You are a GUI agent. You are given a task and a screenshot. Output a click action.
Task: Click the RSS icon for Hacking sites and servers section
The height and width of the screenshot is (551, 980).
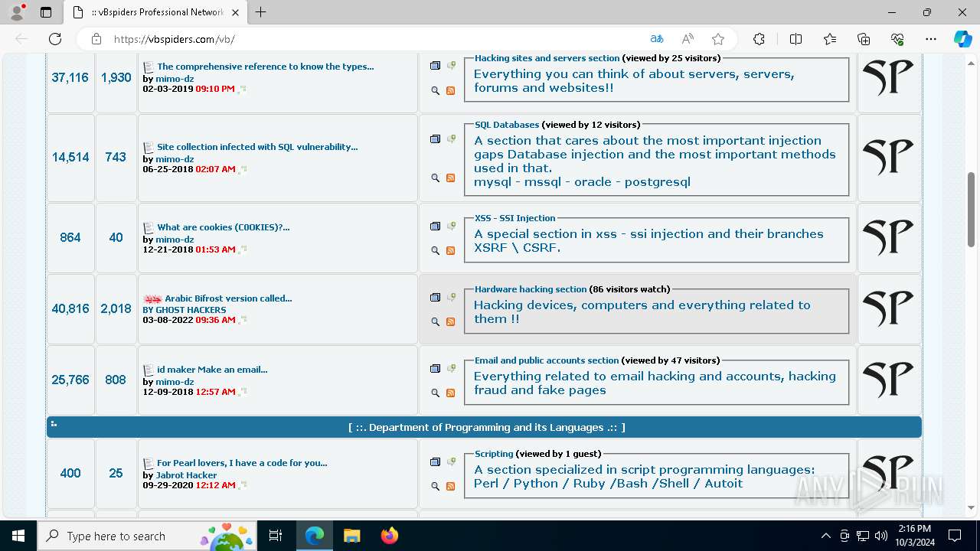450,90
